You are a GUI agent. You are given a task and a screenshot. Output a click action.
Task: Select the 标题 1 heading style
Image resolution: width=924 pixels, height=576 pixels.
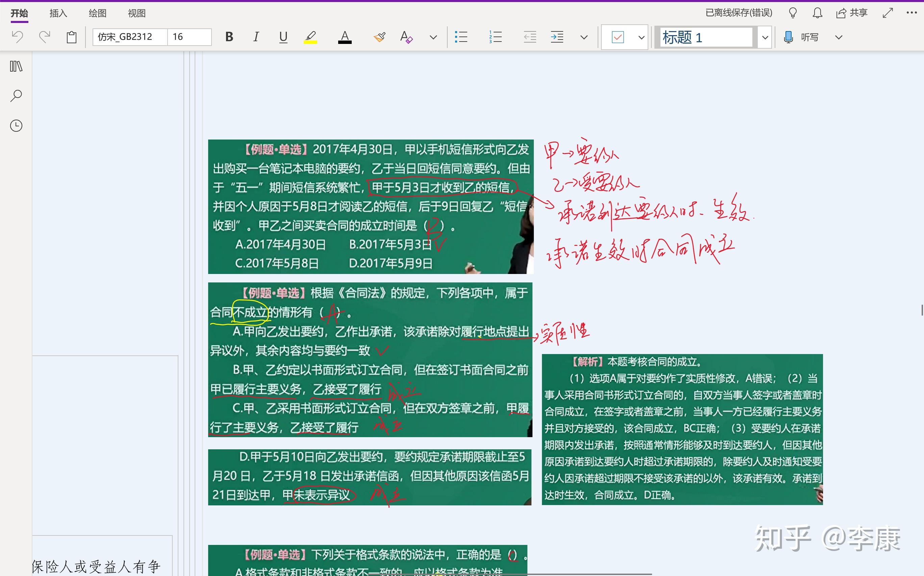(706, 37)
